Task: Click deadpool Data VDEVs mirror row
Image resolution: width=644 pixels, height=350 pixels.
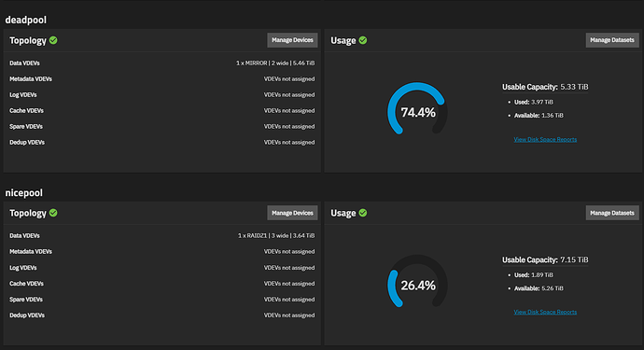Action: 162,63
